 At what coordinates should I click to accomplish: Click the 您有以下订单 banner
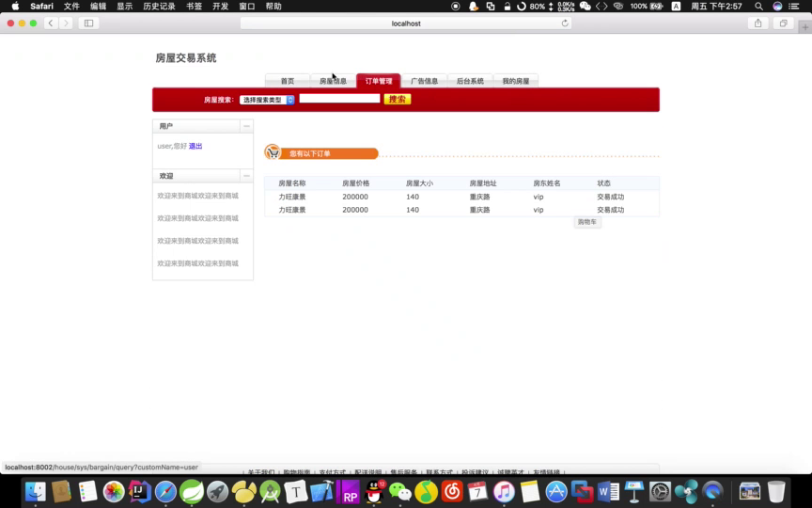tap(321, 153)
